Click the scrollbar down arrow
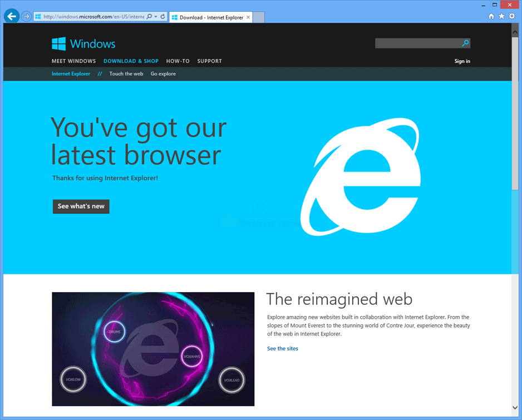This screenshot has width=522, height=420. 515,407
